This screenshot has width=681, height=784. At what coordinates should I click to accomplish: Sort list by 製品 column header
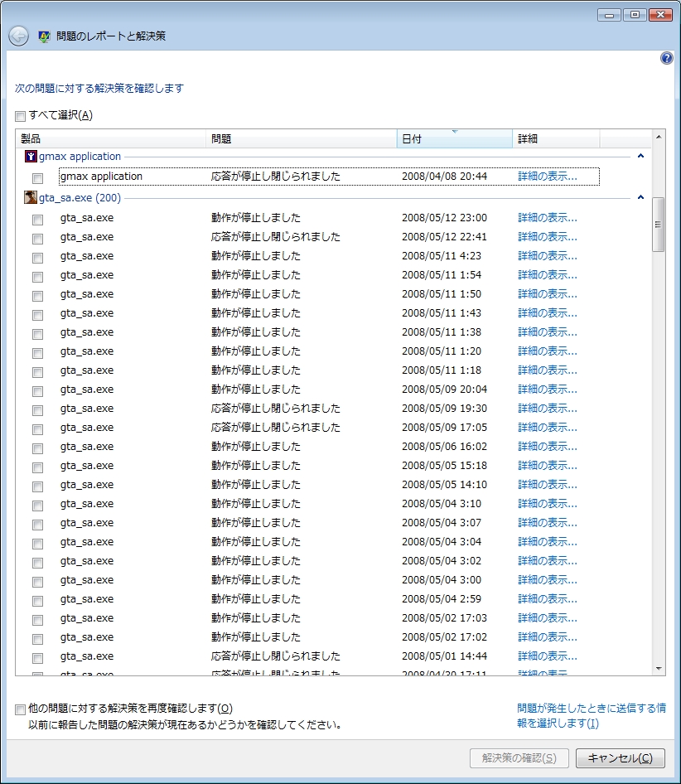pos(110,139)
